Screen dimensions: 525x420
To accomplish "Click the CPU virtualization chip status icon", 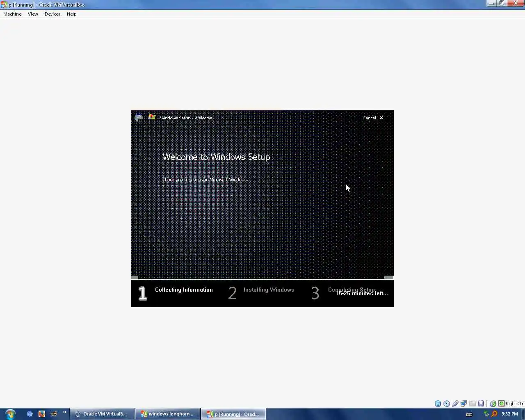I will coord(481,404).
